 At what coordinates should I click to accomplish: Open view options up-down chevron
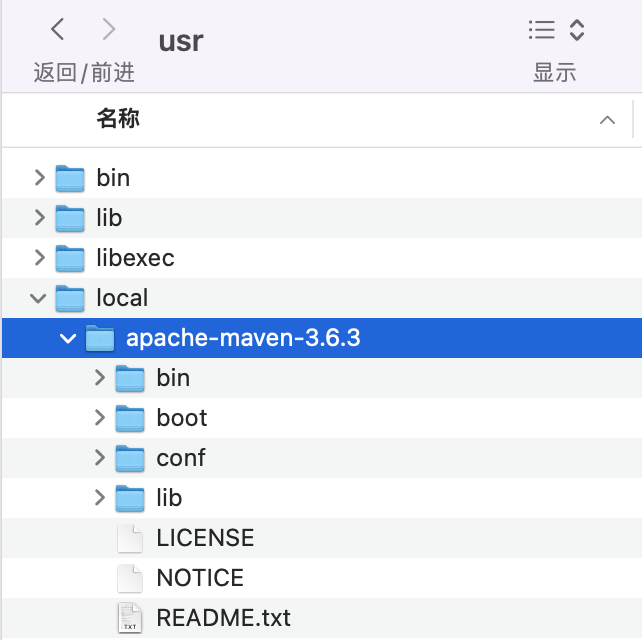pyautogui.click(x=577, y=30)
